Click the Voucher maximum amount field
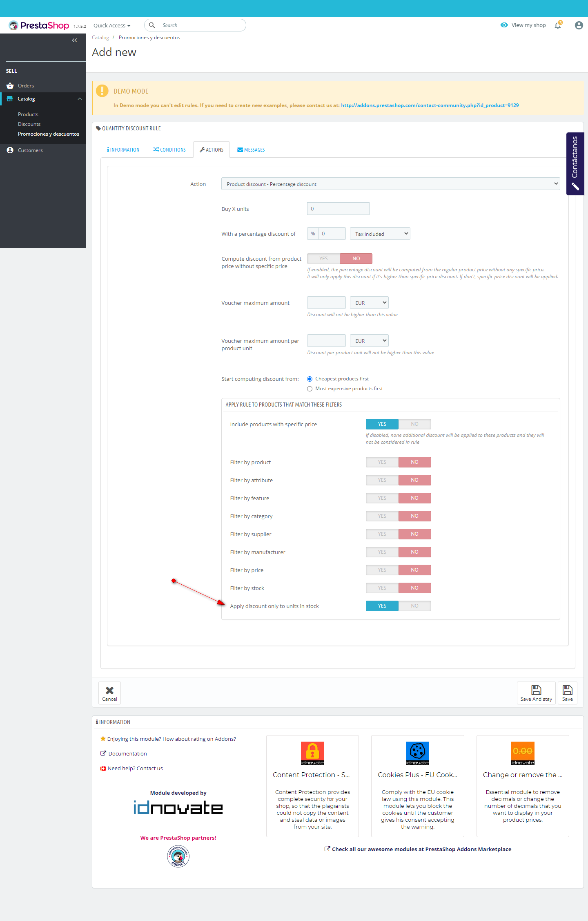The image size is (588, 921). pos(326,303)
